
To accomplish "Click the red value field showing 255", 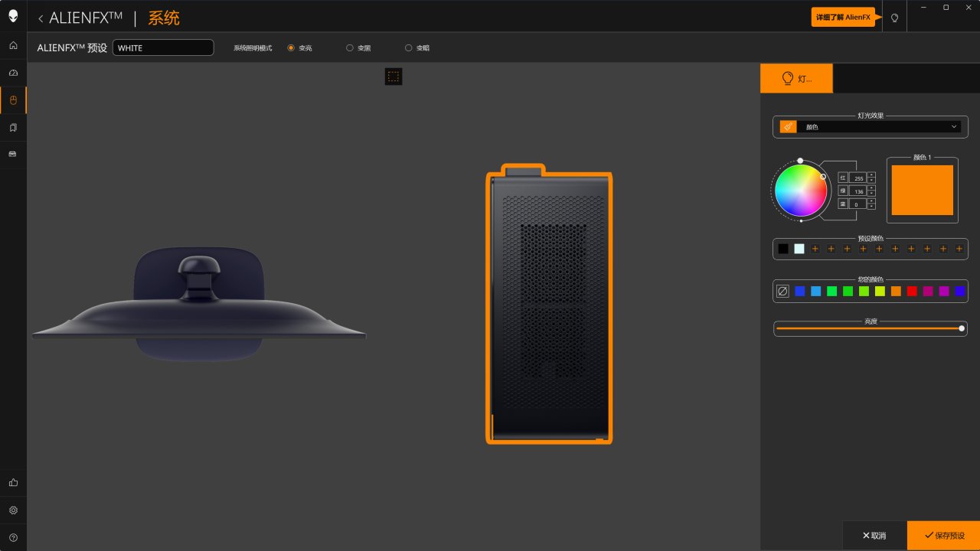I will 857,178.
